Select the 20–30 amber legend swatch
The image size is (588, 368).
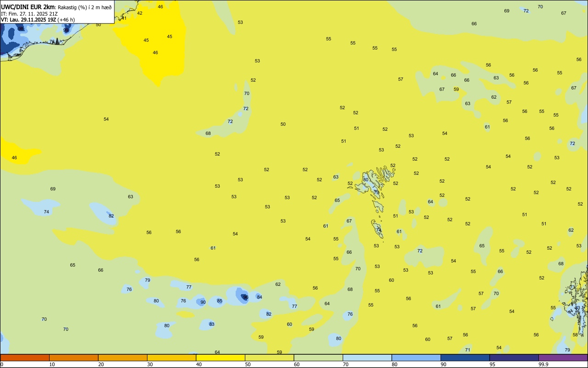pos(123,357)
